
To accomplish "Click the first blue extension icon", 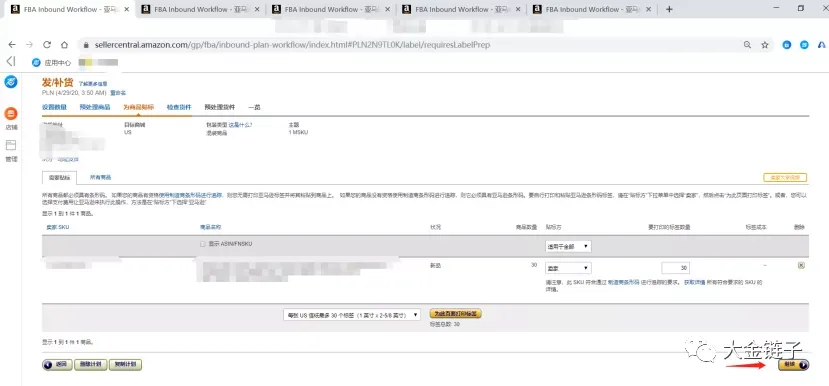I will coord(787,45).
